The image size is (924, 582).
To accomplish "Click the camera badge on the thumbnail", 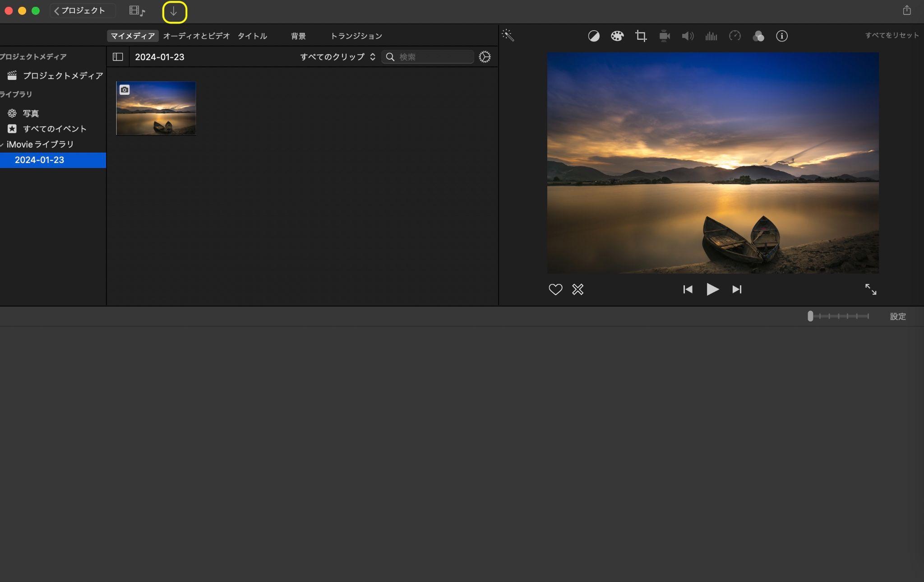I will tap(125, 90).
